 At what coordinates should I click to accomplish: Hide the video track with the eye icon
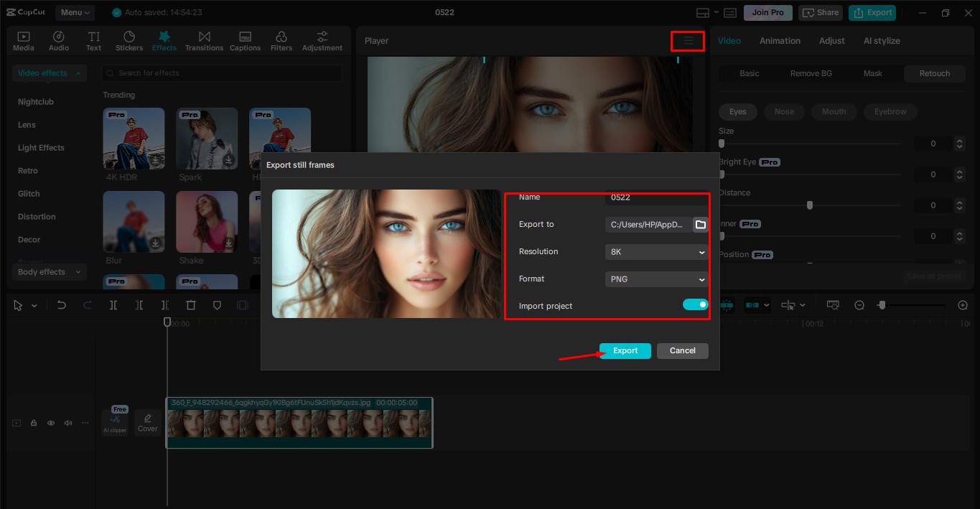[50, 423]
